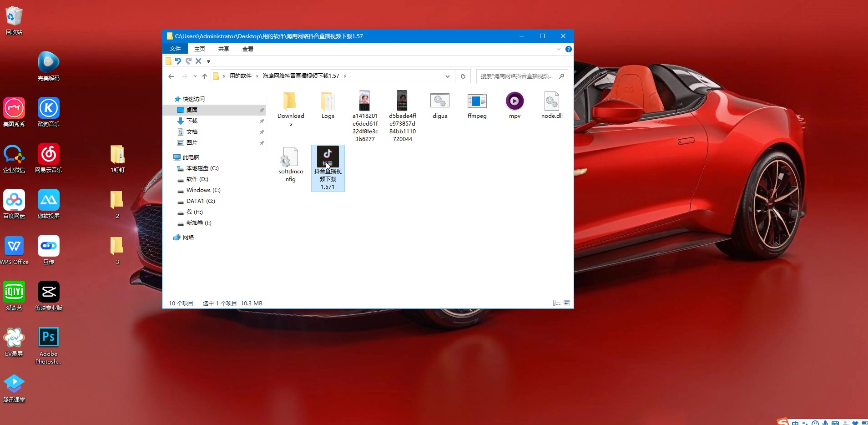
Task: Select 网络 in the navigation pane
Action: pyautogui.click(x=188, y=237)
